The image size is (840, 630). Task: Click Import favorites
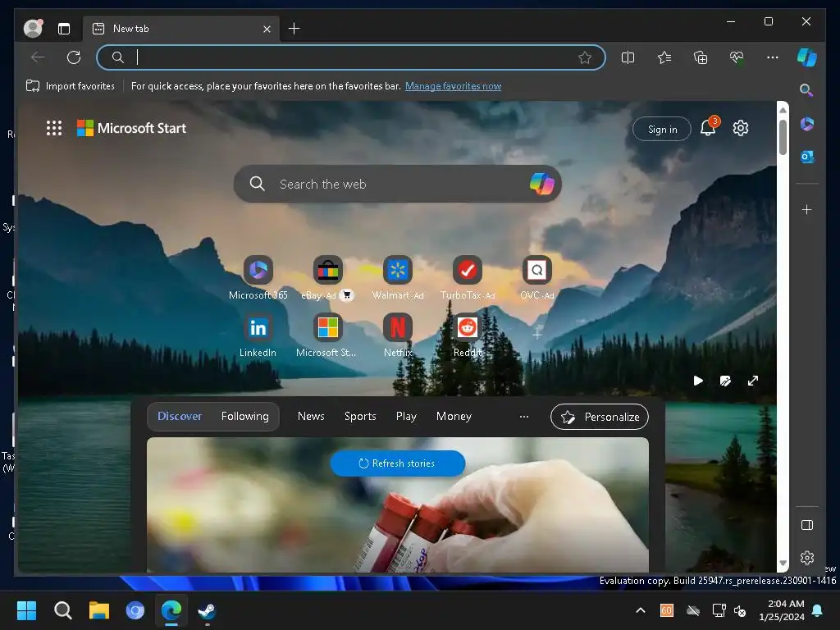(71, 85)
